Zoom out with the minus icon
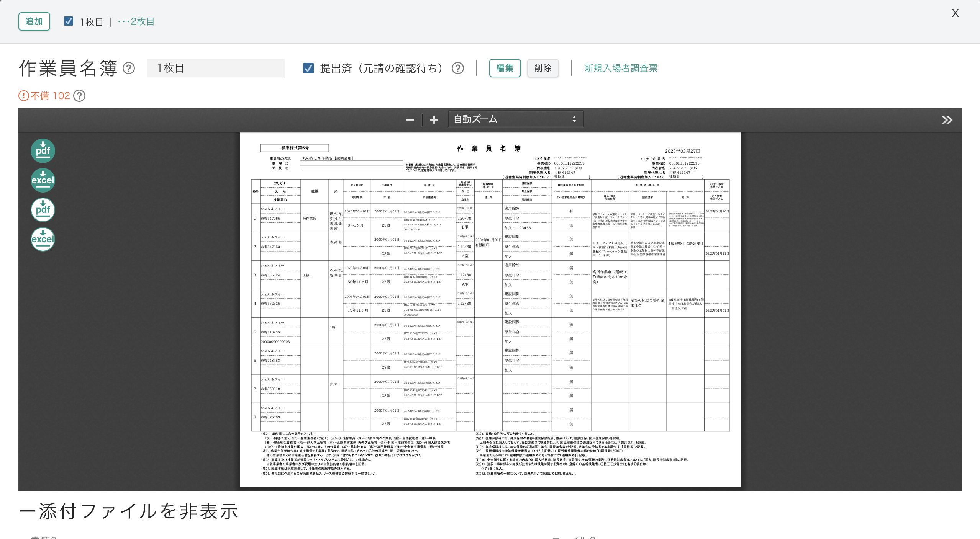This screenshot has width=980, height=539. coord(410,120)
